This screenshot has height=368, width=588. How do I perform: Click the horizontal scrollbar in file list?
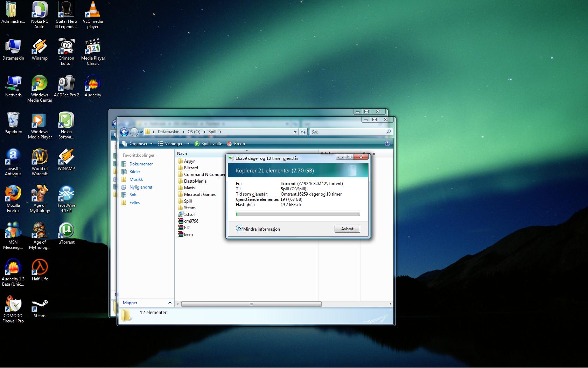click(x=251, y=304)
